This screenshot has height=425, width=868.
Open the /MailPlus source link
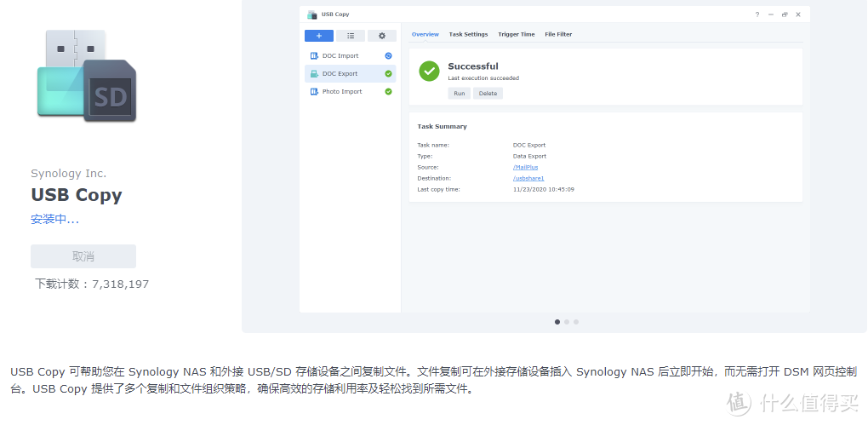coord(525,168)
